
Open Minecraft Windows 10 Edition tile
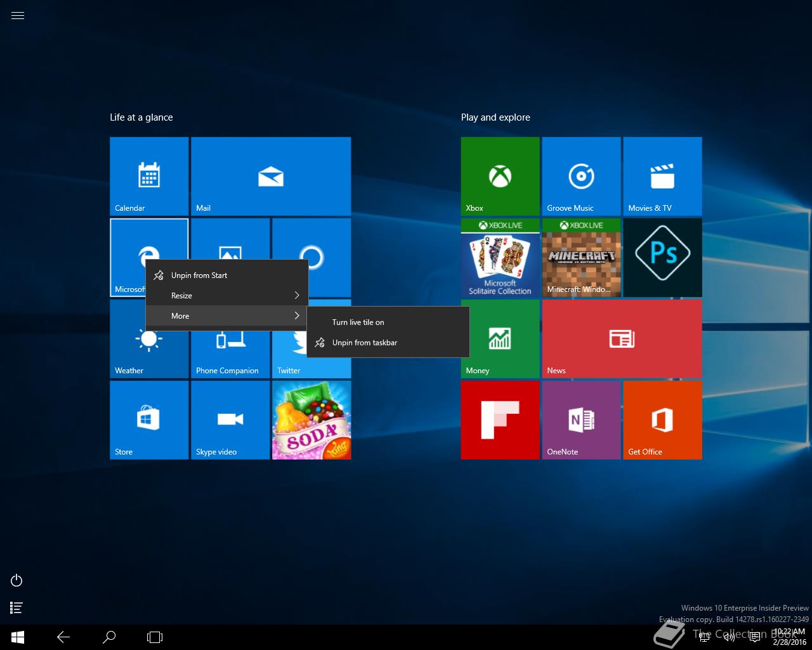point(581,257)
